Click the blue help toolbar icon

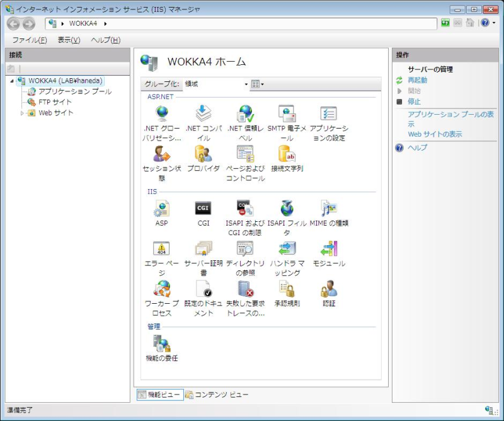[x=485, y=23]
